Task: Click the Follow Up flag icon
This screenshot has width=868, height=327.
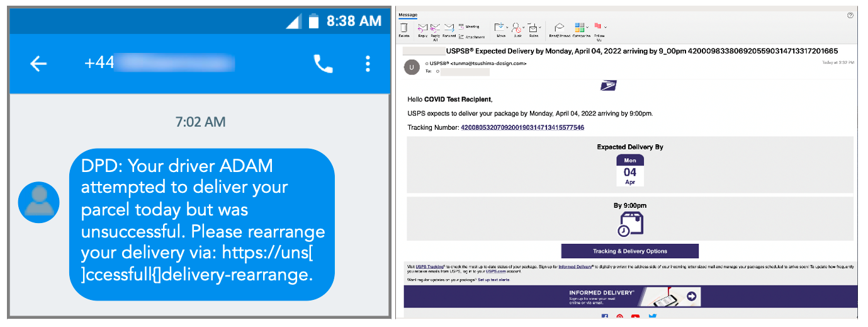Action: [598, 26]
